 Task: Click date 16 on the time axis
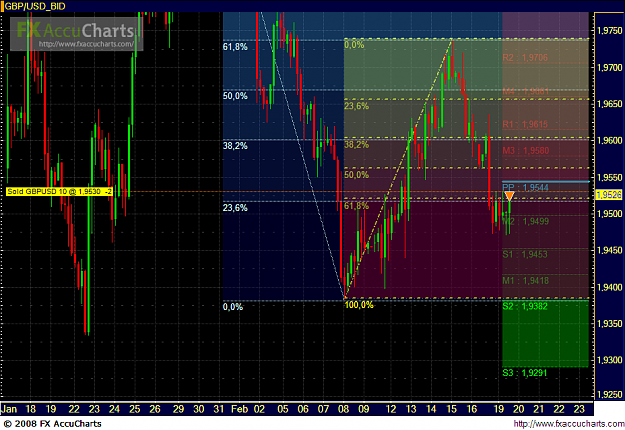click(472, 409)
